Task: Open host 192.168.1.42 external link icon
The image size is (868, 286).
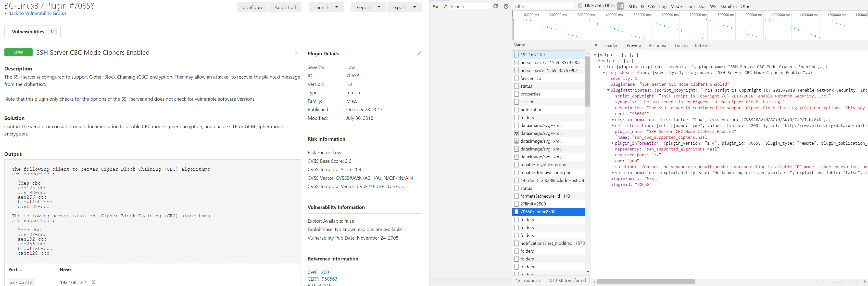Action: tap(93, 282)
